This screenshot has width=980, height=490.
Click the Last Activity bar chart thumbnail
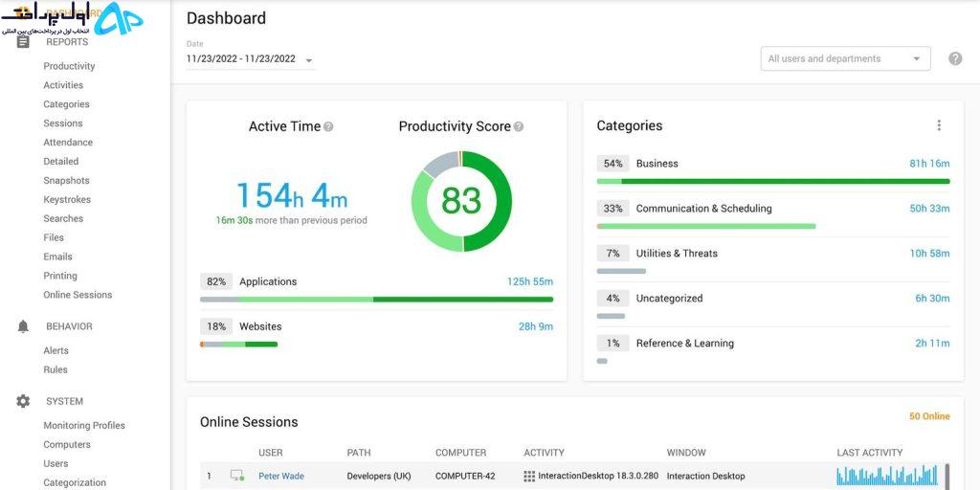click(x=887, y=476)
